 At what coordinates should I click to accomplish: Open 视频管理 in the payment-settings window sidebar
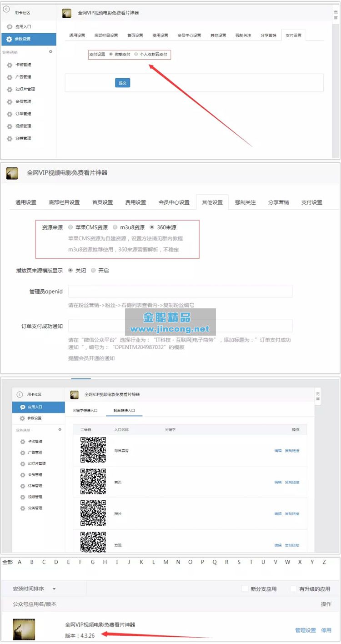(23, 126)
